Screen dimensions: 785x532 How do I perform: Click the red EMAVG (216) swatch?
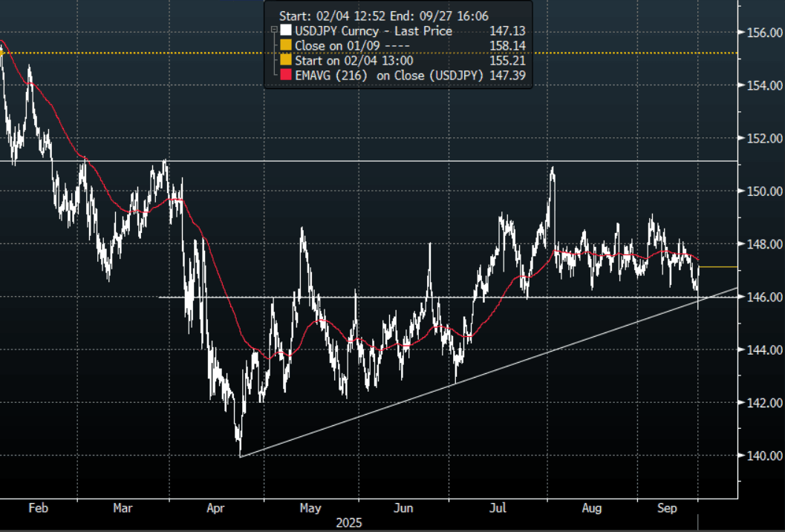pos(286,76)
